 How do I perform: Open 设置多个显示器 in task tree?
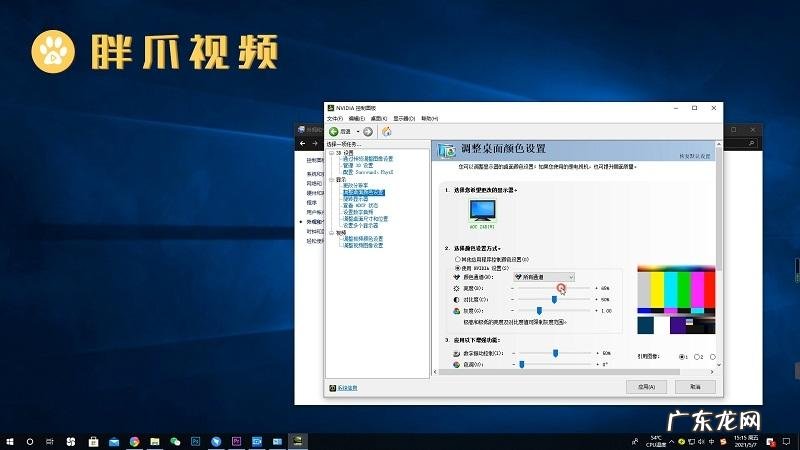(x=361, y=226)
